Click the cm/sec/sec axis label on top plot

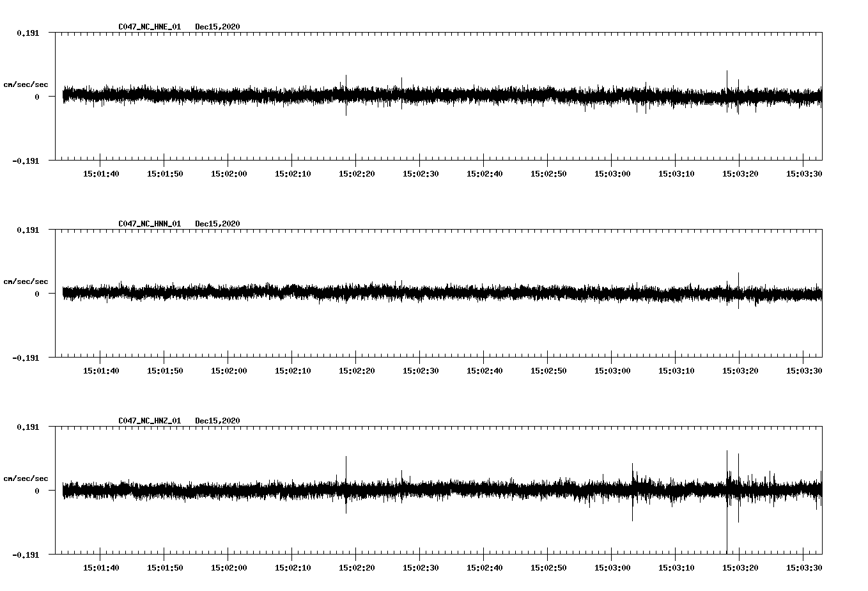[x=27, y=84]
